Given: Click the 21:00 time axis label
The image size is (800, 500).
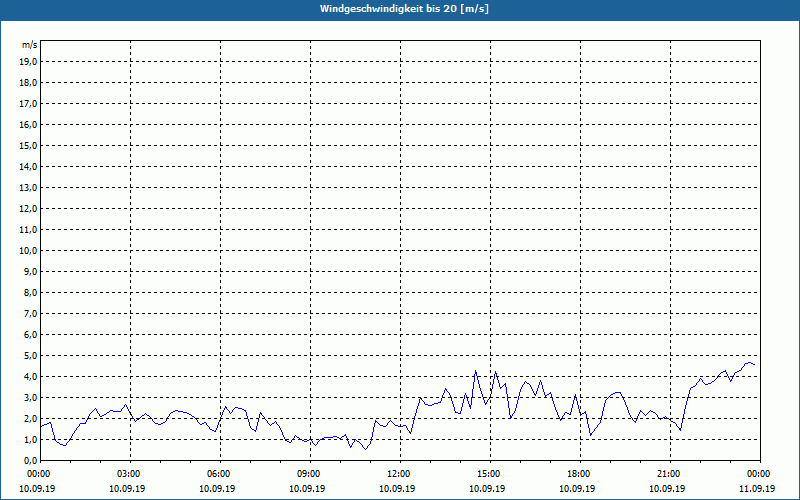Looking at the screenshot, I should tap(670, 474).
